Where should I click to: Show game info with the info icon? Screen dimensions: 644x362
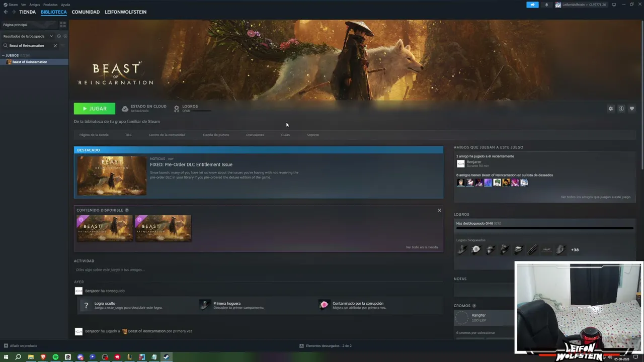click(621, 109)
